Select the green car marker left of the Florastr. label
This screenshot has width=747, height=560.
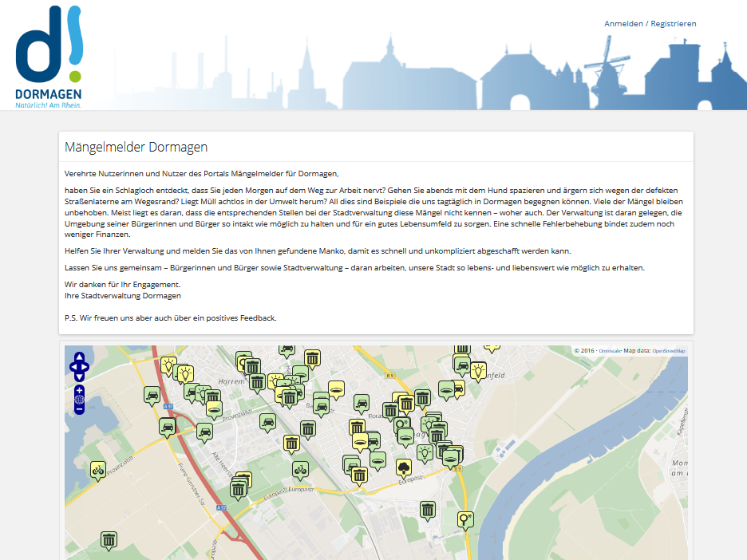(x=362, y=404)
